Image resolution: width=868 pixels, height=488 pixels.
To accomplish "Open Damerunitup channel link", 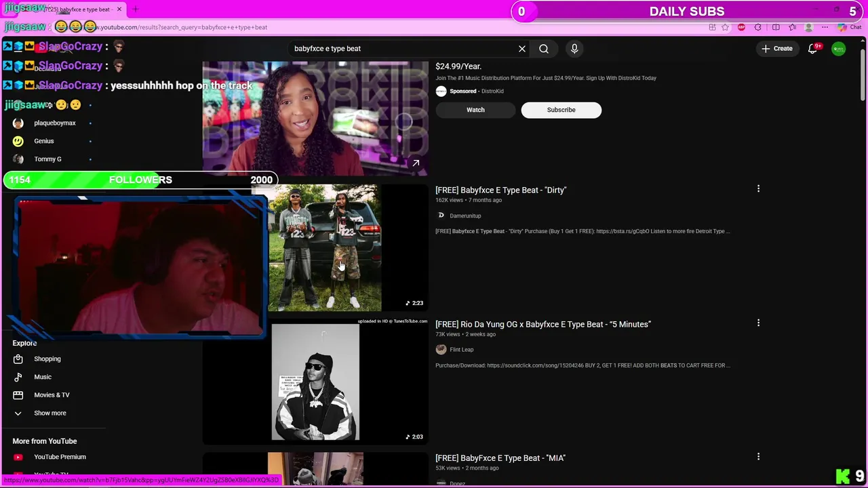I will click(x=465, y=216).
